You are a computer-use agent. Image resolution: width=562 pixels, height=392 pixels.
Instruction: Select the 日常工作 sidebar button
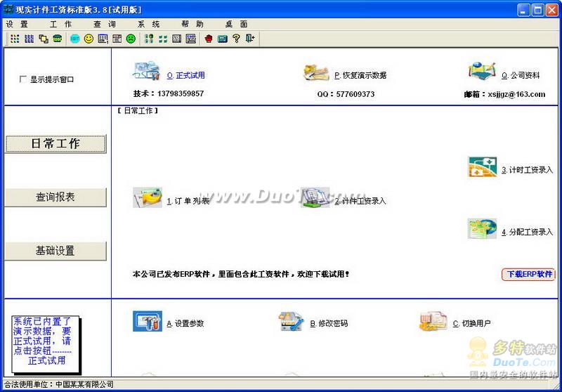(55, 144)
